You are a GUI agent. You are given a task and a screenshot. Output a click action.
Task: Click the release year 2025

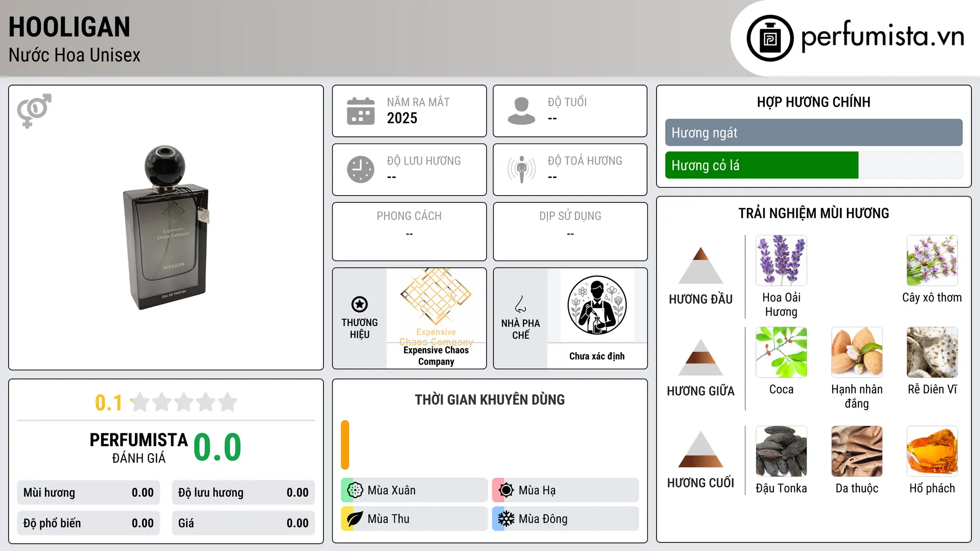pyautogui.click(x=402, y=118)
